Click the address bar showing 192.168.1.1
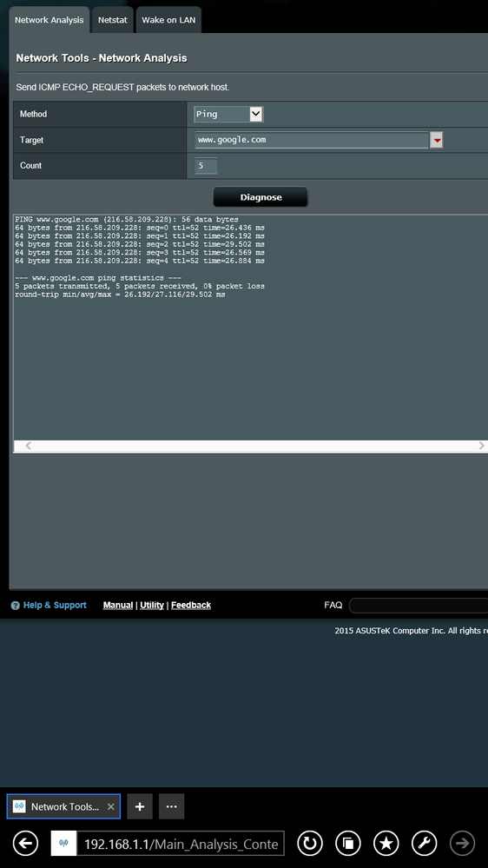This screenshot has width=488, height=868. [181, 844]
